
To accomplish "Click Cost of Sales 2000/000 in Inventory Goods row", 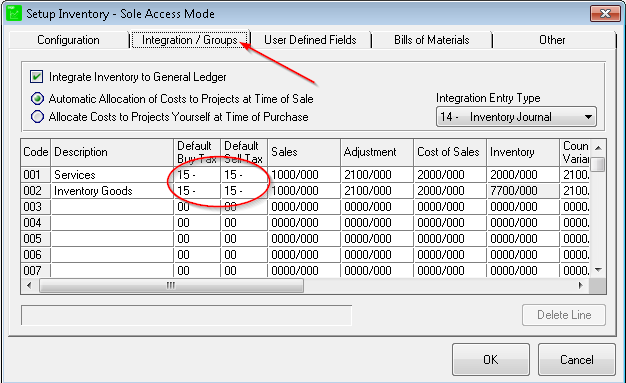I will (450, 191).
